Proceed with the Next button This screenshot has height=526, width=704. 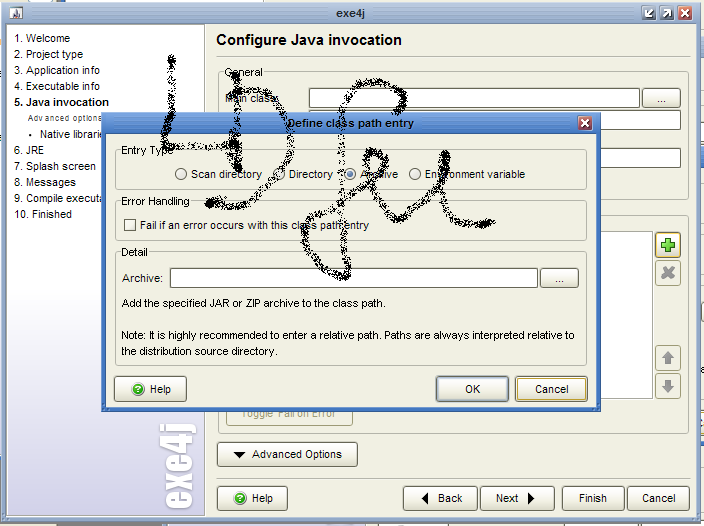[517, 498]
